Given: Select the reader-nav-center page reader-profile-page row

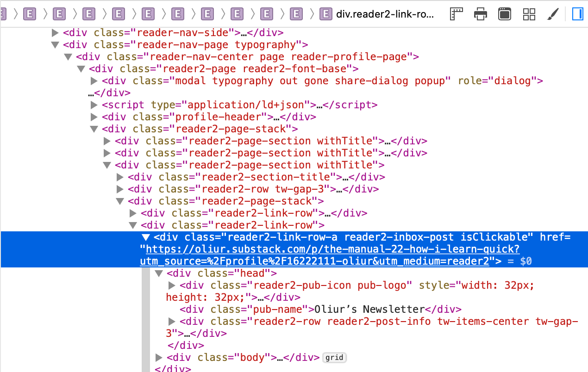Looking at the screenshot, I should 248,57.
